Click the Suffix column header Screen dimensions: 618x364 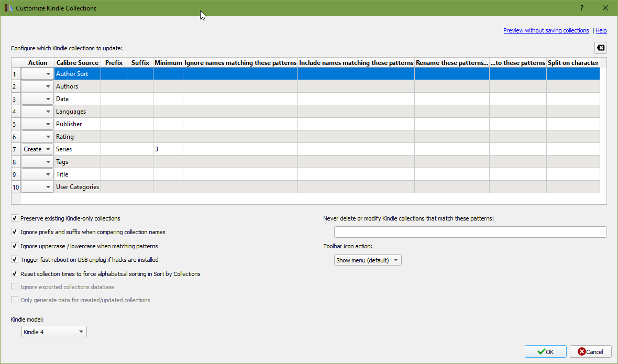click(x=140, y=63)
